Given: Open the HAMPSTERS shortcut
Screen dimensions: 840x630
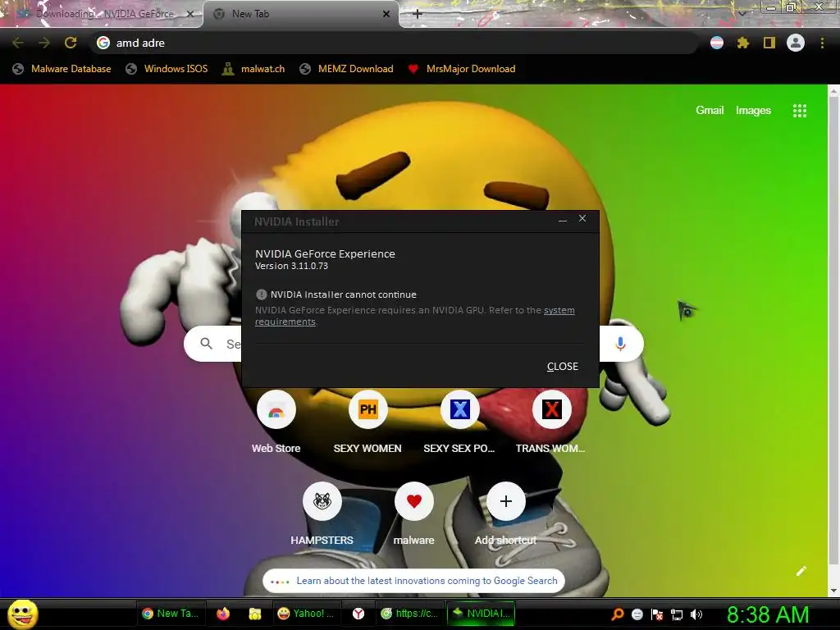Looking at the screenshot, I should (x=322, y=515).
